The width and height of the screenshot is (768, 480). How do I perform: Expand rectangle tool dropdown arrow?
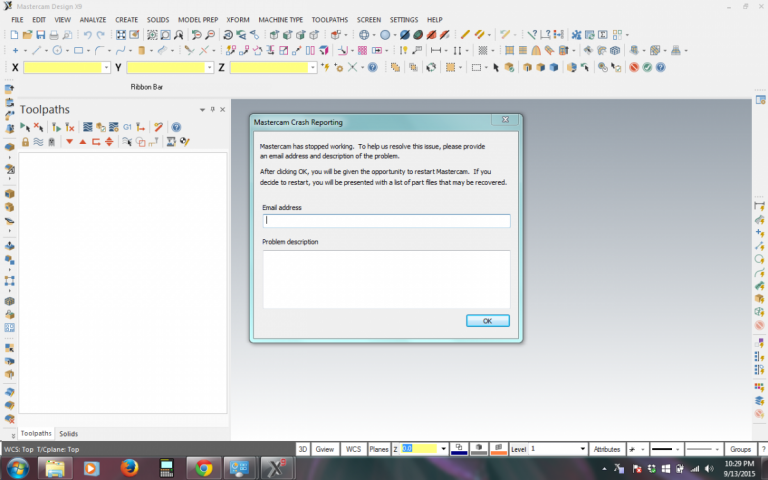88,51
